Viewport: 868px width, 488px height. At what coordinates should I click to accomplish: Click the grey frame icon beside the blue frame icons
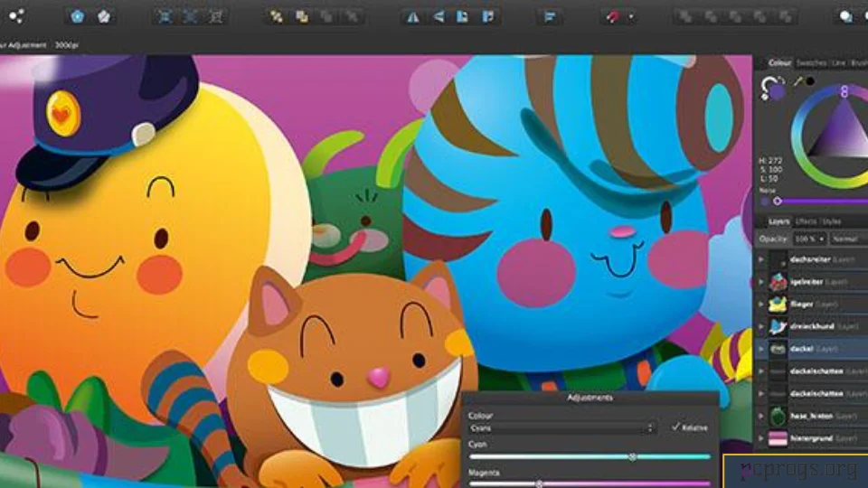point(216,16)
